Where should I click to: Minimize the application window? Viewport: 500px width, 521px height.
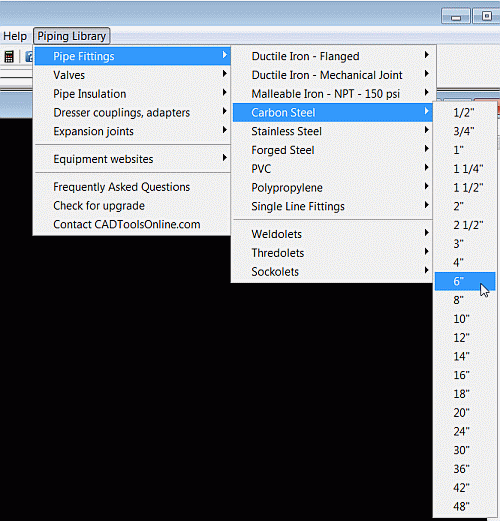(x=456, y=16)
